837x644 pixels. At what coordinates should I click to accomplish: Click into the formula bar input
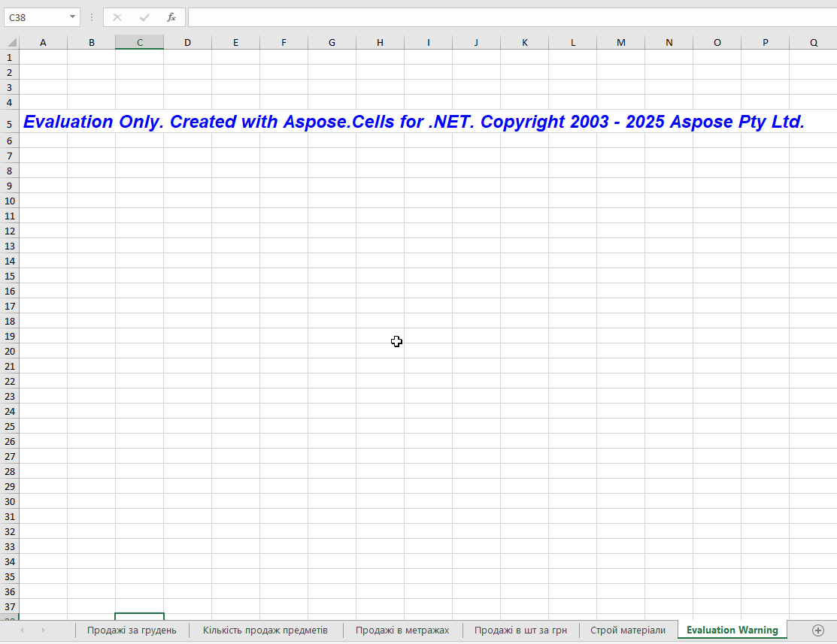[512, 17]
